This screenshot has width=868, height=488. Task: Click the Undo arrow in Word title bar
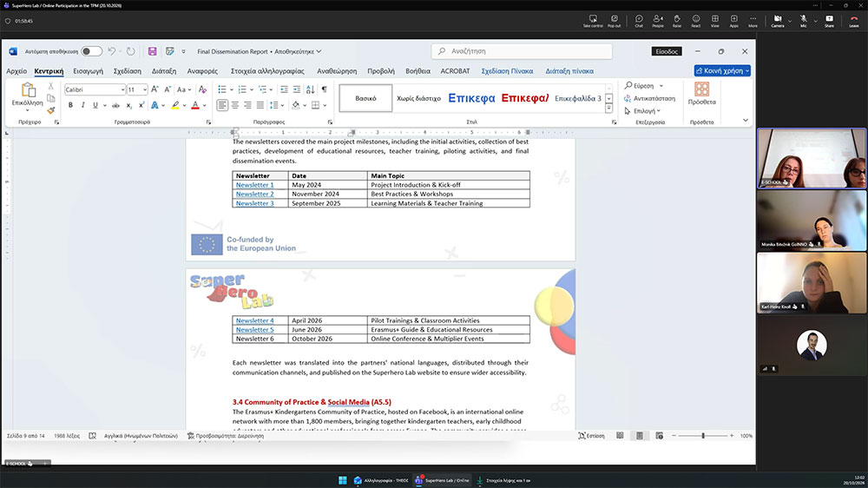(x=112, y=51)
